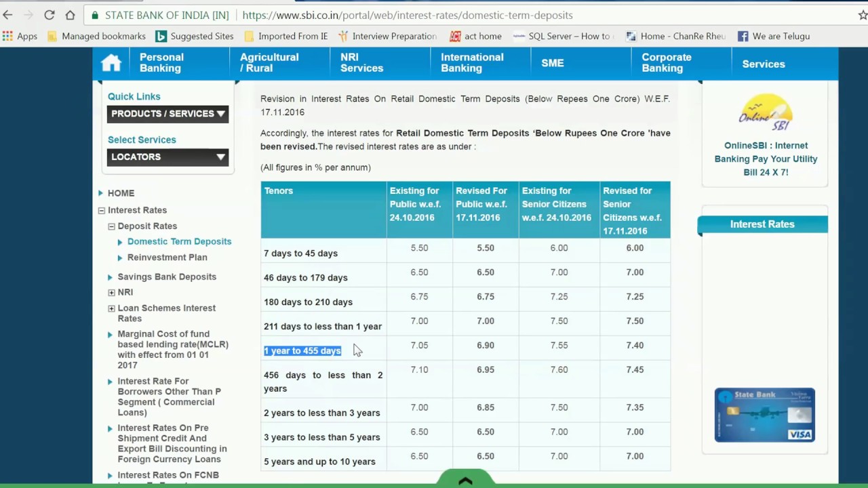Open Managed bookmarks folder
Image resolution: width=868 pixels, height=488 pixels.
click(96, 36)
